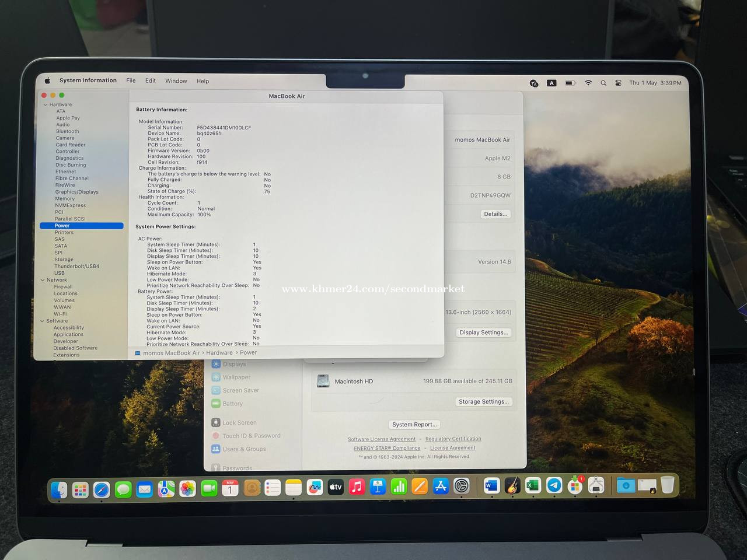Image resolution: width=747 pixels, height=560 pixels.
Task: Open the Edit menu
Action: [151, 80]
